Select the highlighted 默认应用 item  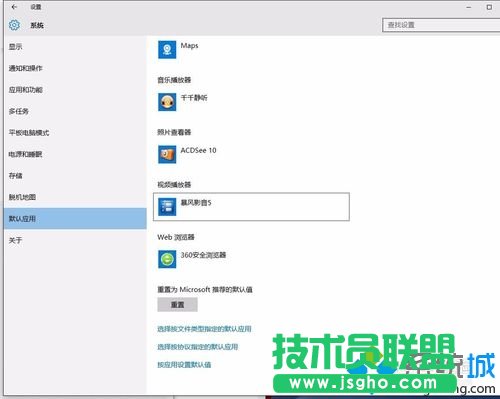(x=75, y=219)
